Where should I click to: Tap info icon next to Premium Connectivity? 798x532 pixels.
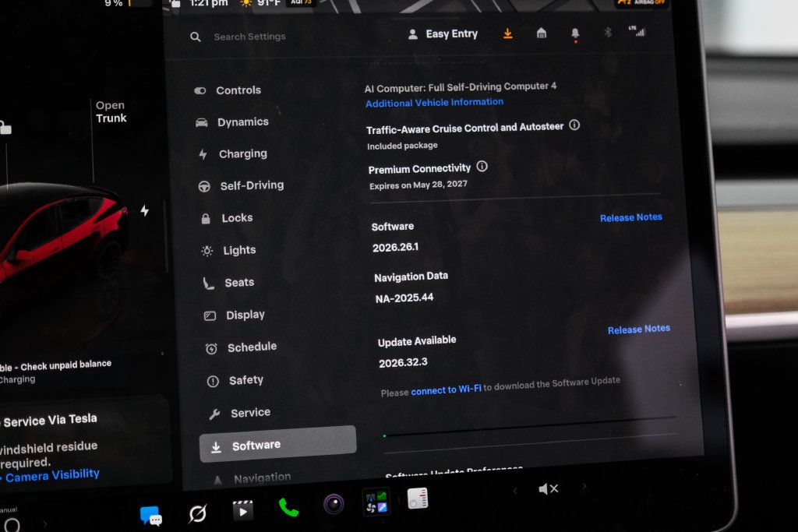tap(482, 167)
